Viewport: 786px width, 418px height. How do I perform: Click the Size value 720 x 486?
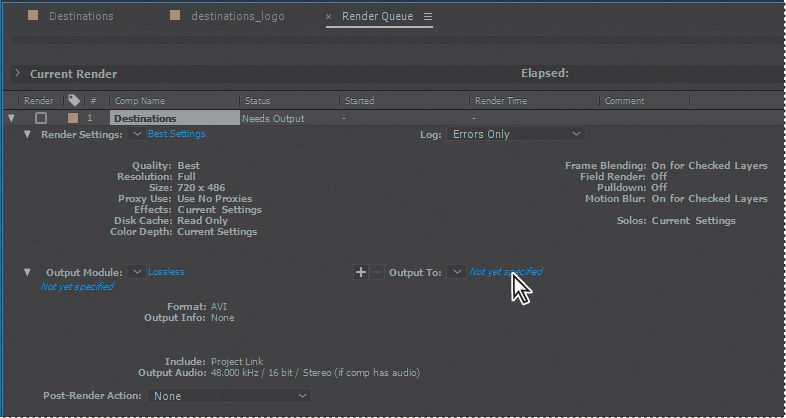click(201, 187)
